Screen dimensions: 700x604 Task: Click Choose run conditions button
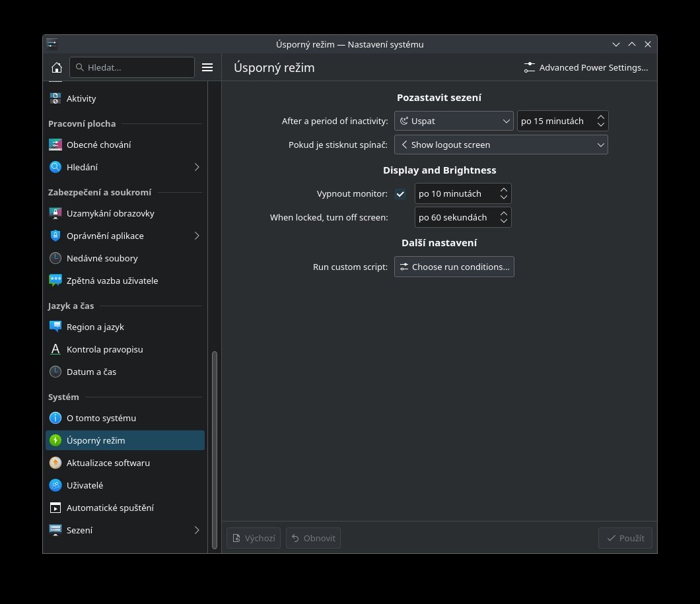point(454,267)
